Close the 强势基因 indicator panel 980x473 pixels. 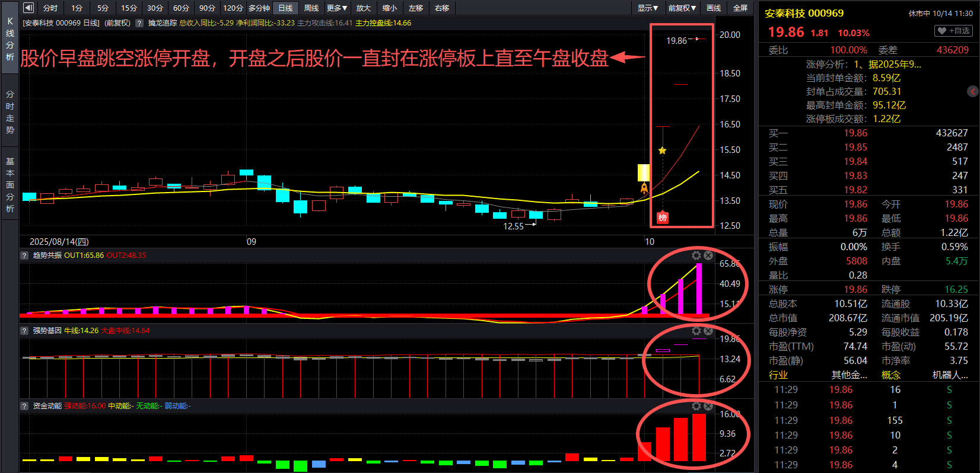point(708,331)
